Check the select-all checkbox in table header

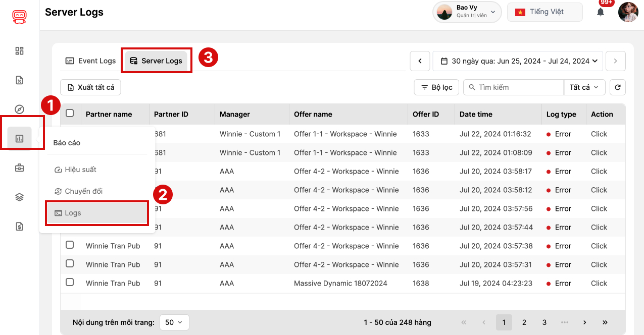pos(69,114)
